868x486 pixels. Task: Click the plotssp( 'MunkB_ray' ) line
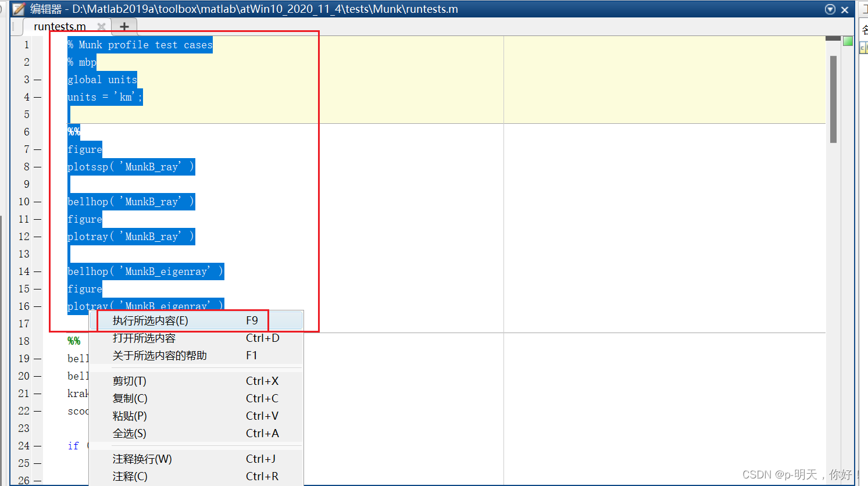tap(131, 167)
